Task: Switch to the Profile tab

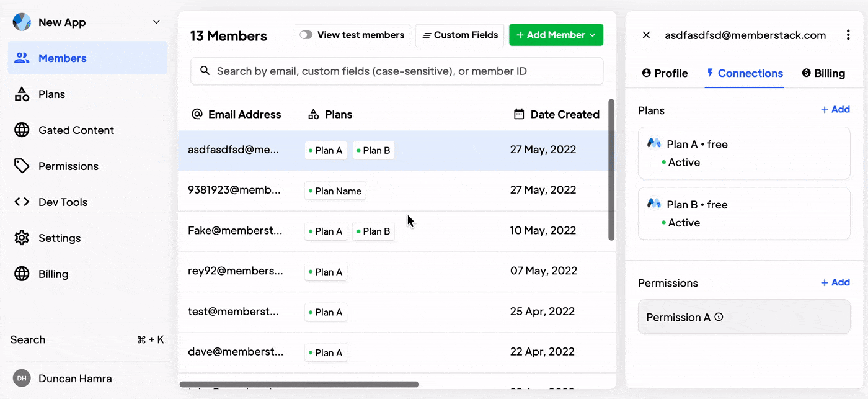Action: click(665, 73)
